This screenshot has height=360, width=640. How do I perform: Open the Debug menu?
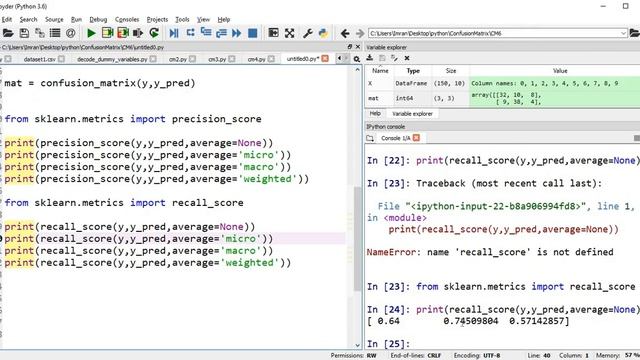tap(98, 19)
